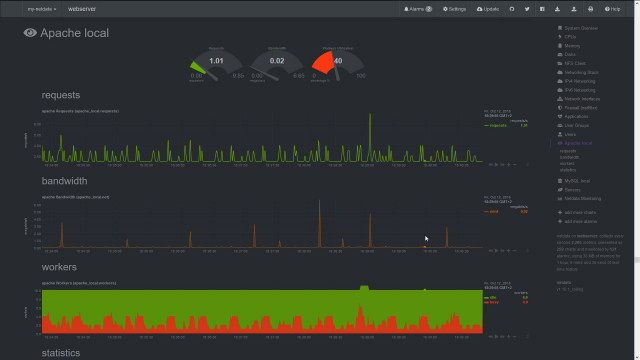640x360 pixels.
Task: Pan the workers chart right
Action: (502, 337)
